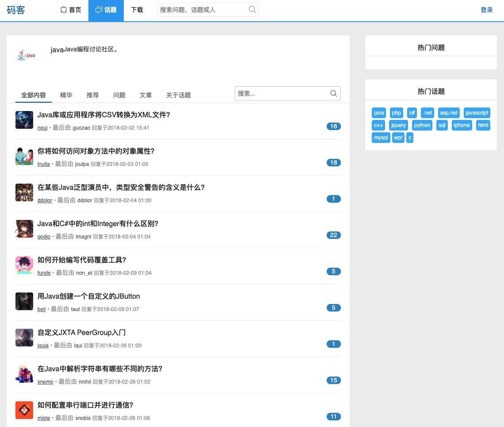Click the search icon inside the topic search box
Image resolution: width=504 pixels, height=427 pixels.
[x=333, y=93]
